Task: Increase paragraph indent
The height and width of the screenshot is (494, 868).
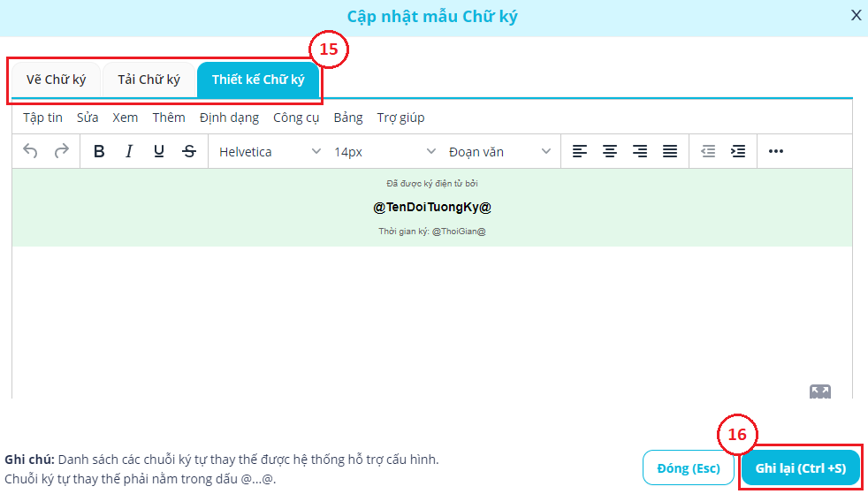Action: coord(738,151)
